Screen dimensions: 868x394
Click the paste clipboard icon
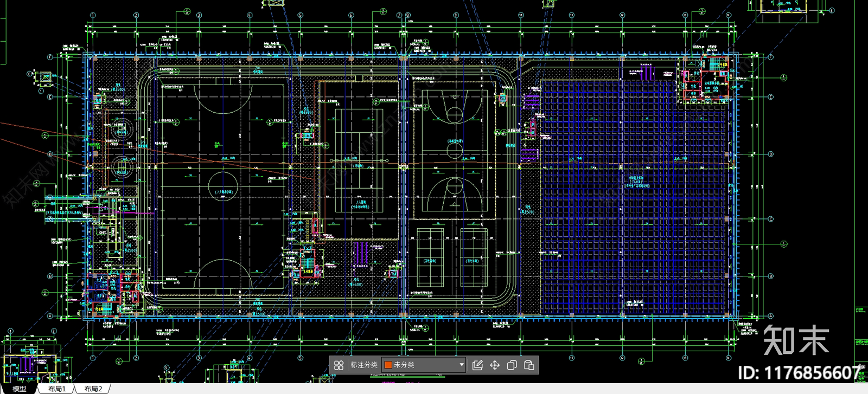529,365
